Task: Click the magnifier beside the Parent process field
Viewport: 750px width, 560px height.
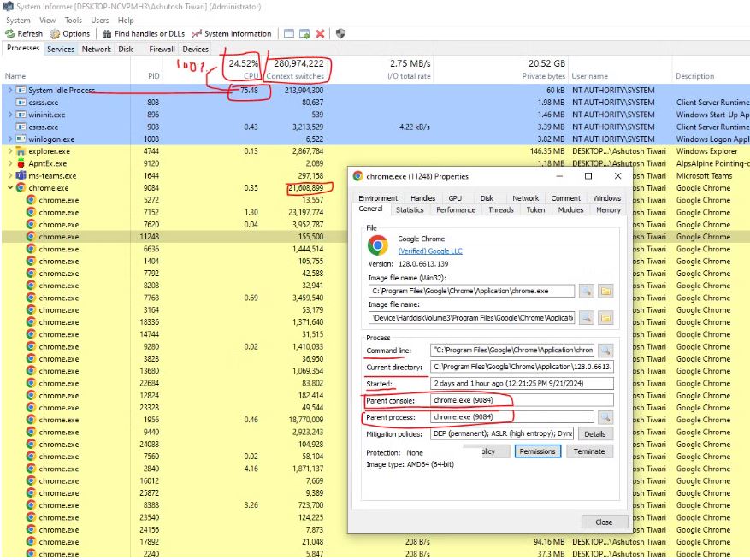Action: [x=605, y=417]
